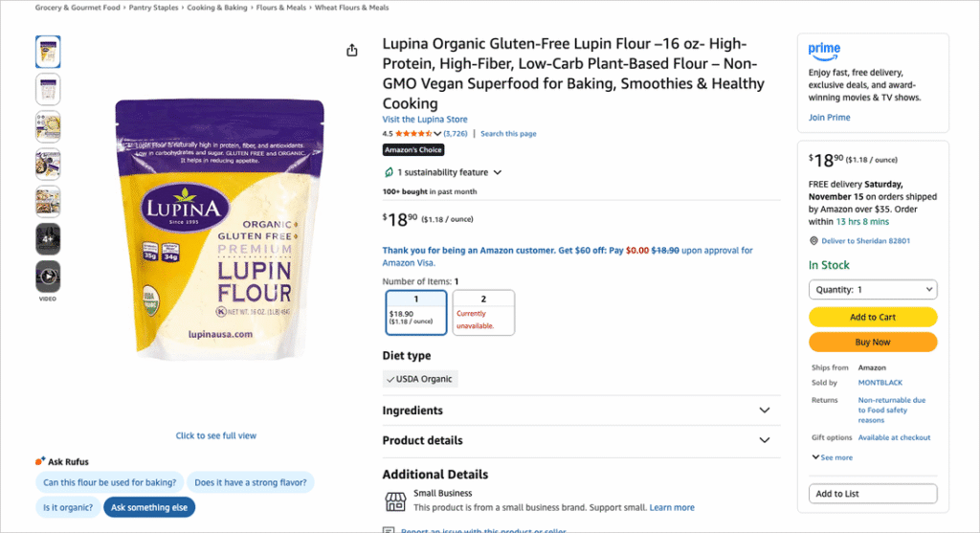Click the sustainability leaf icon
Viewport: 980px width, 533px height.
tap(389, 172)
